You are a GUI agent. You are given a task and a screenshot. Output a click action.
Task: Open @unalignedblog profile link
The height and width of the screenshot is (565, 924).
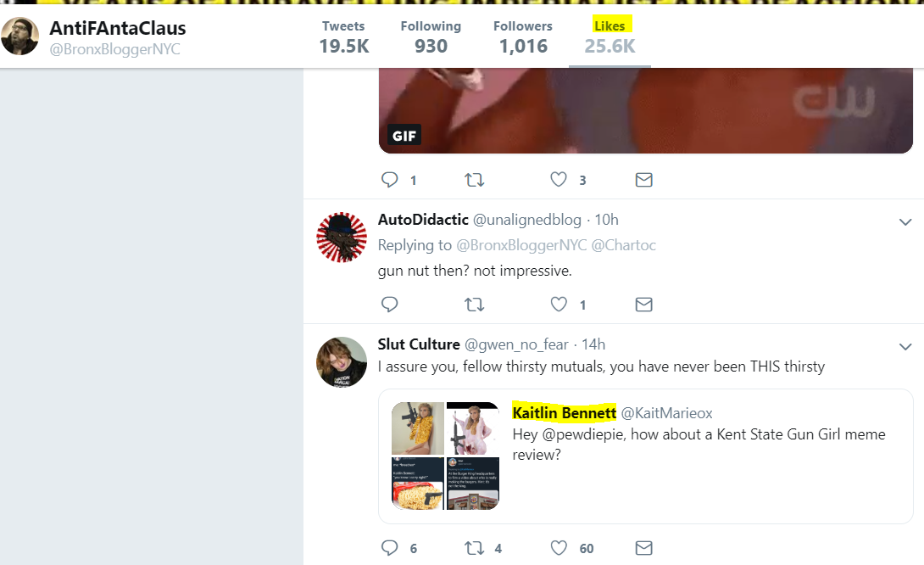[x=526, y=220]
